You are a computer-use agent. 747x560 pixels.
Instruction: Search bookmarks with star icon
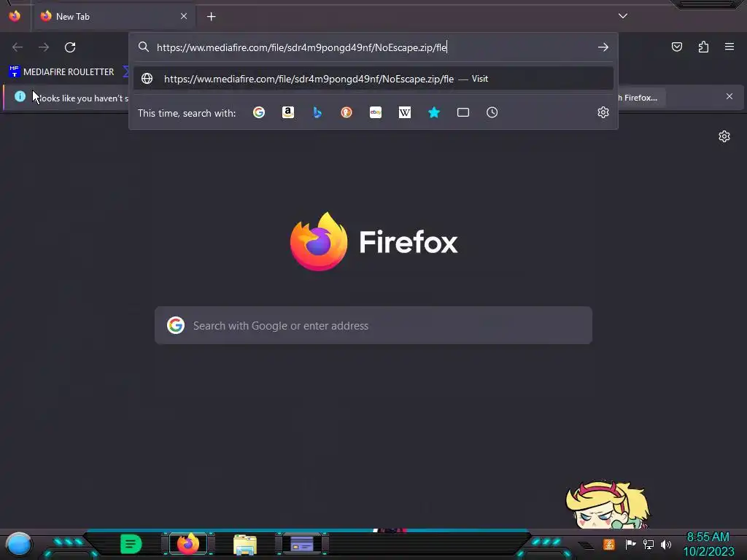click(433, 112)
